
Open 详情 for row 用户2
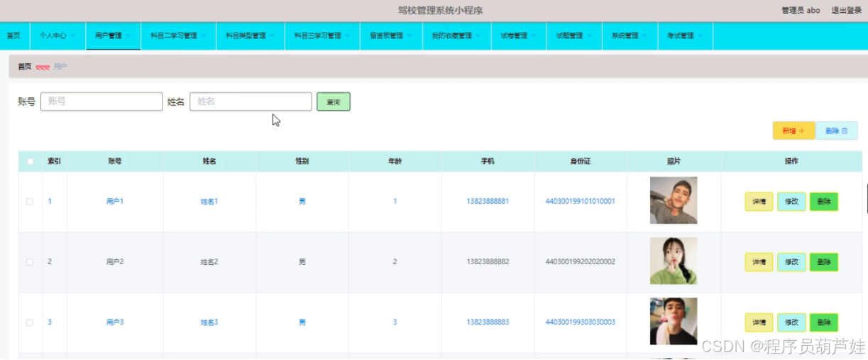[x=759, y=262]
